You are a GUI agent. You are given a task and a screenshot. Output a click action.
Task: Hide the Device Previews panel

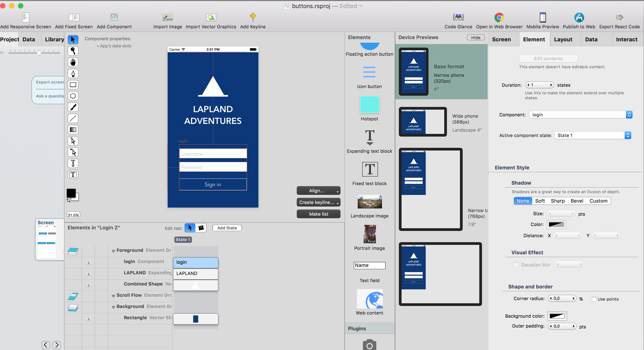(x=475, y=37)
